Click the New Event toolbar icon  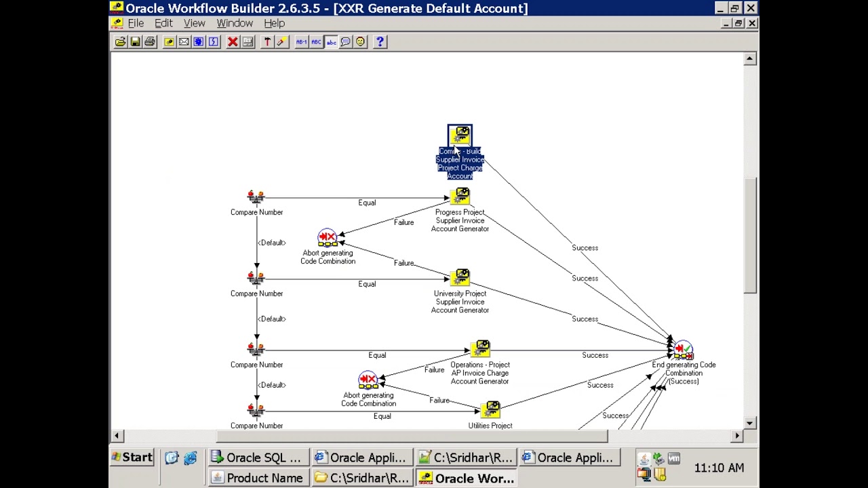click(214, 42)
